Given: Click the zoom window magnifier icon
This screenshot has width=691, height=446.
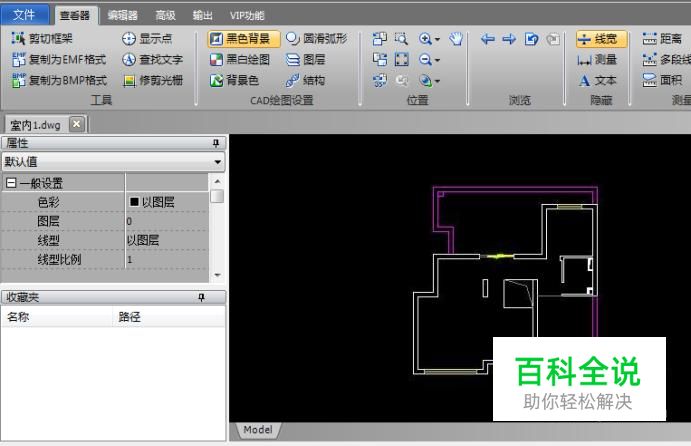Looking at the screenshot, I should point(401,39).
